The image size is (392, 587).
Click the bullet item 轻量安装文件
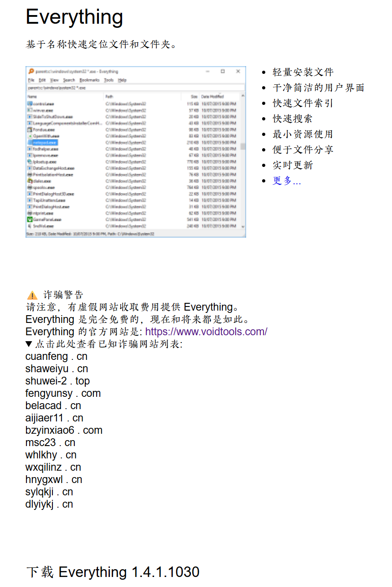303,72
